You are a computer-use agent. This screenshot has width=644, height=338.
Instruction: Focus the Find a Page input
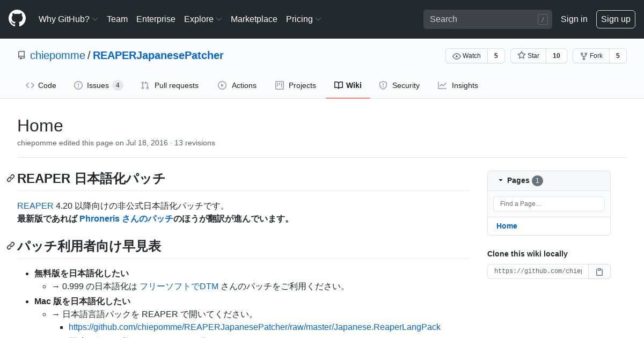(x=549, y=204)
